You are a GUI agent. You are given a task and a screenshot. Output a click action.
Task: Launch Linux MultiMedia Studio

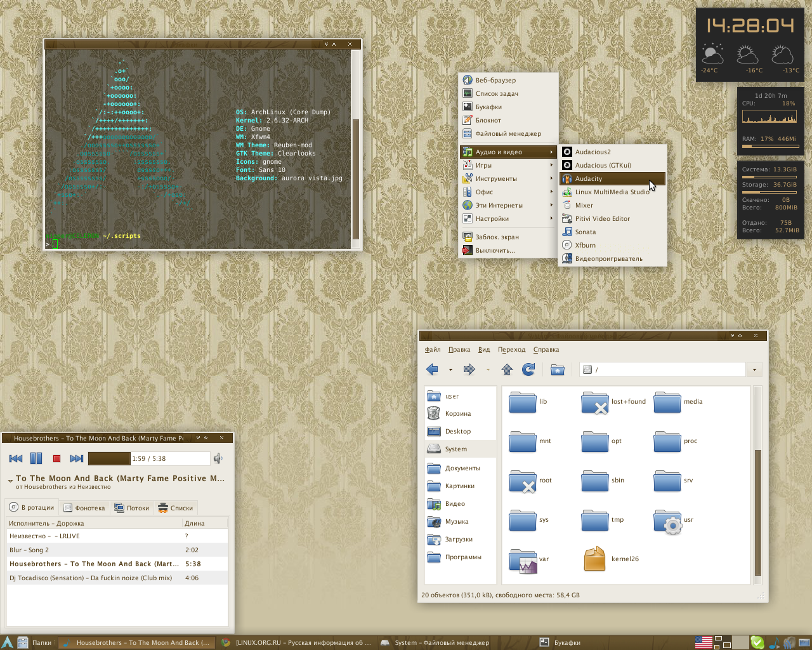point(612,192)
